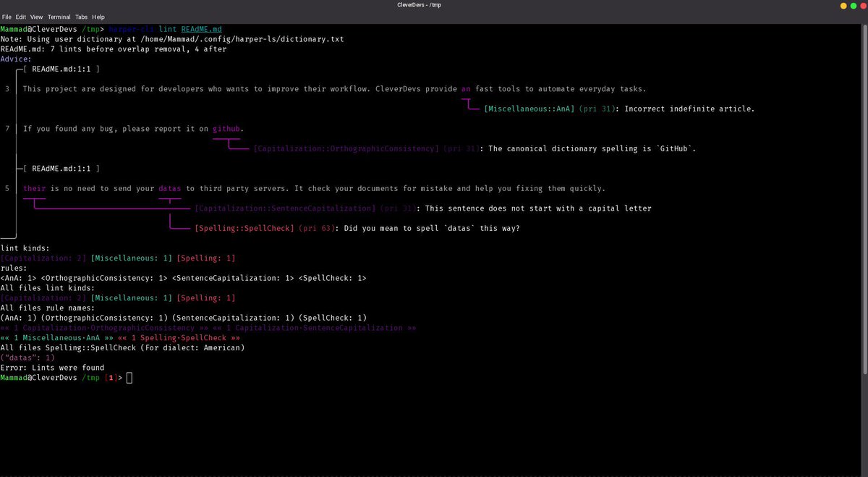Viewport: 868px width, 477px height.
Task: Select the highlighted word "their" starting line 5
Action: [x=34, y=189]
